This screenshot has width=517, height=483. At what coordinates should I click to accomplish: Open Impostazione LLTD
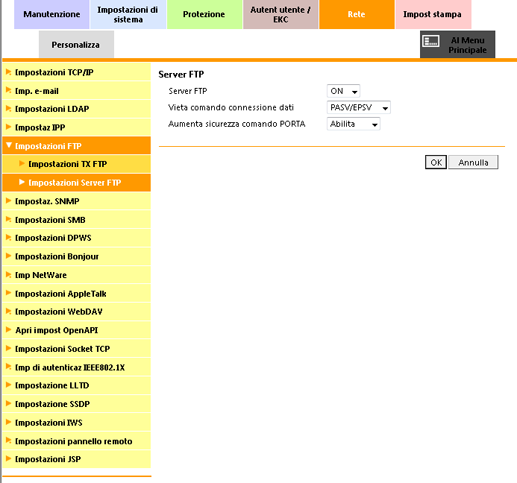click(x=76, y=385)
